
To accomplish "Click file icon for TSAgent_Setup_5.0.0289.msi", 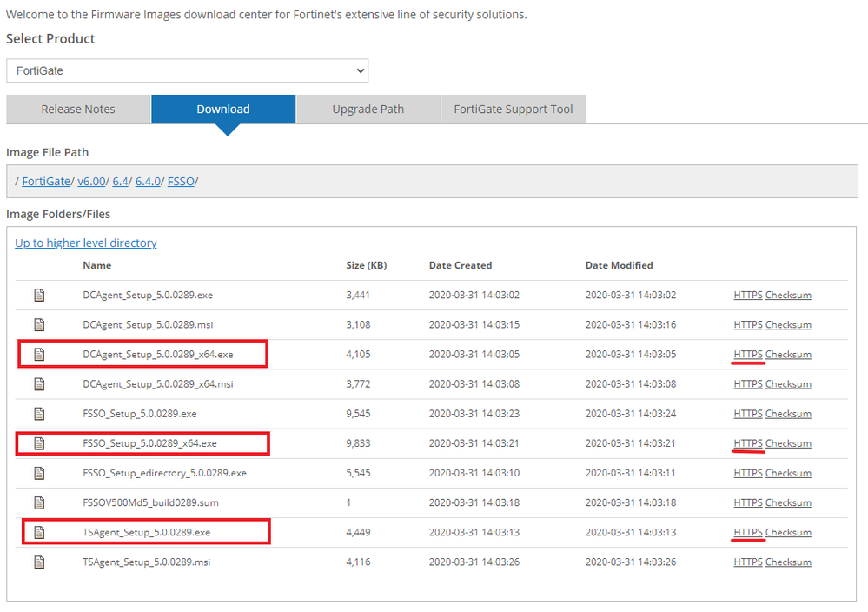I will [x=39, y=562].
